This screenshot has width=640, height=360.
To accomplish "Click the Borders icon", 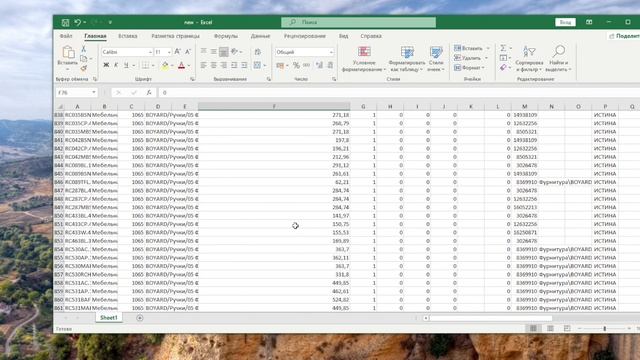I will [145, 65].
